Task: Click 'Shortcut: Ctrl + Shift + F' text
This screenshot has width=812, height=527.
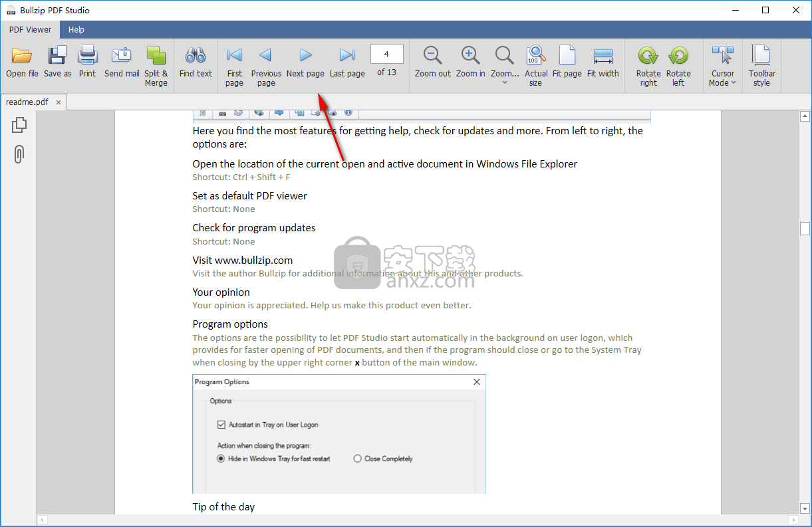Action: (241, 177)
